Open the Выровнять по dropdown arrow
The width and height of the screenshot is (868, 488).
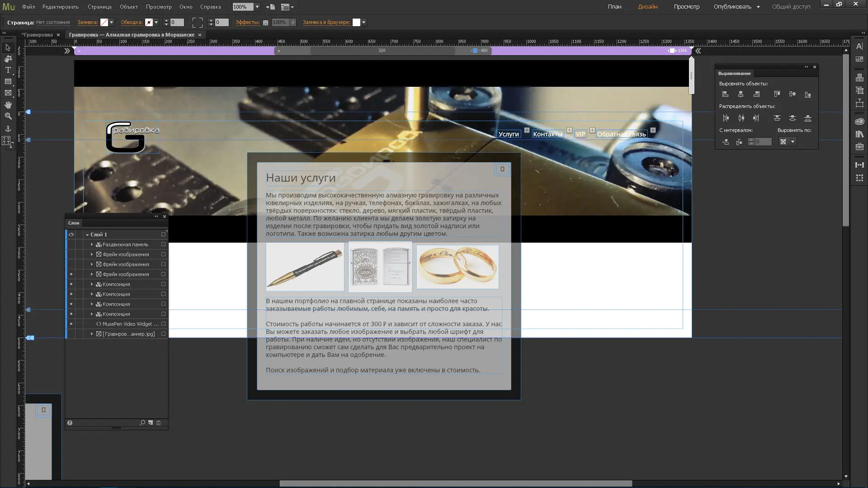(793, 142)
